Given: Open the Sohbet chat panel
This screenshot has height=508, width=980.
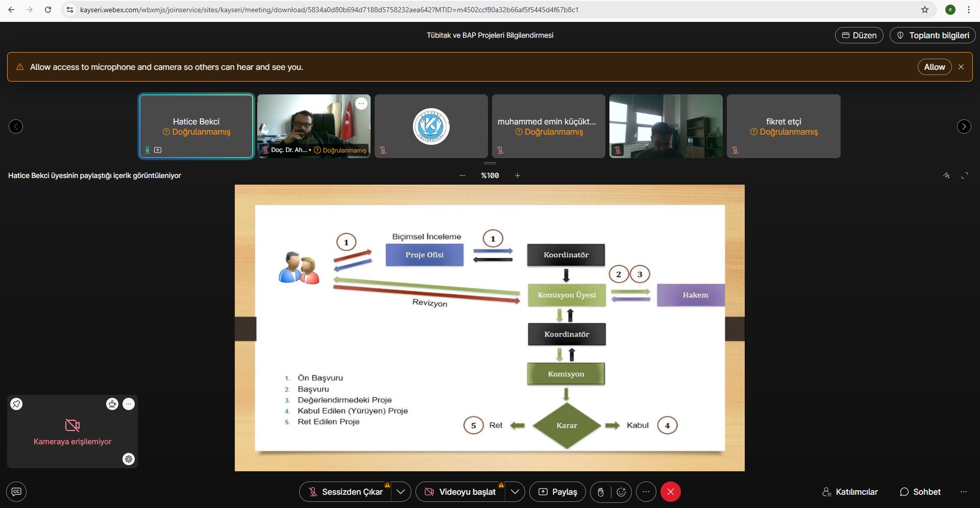Looking at the screenshot, I should click(x=920, y=492).
